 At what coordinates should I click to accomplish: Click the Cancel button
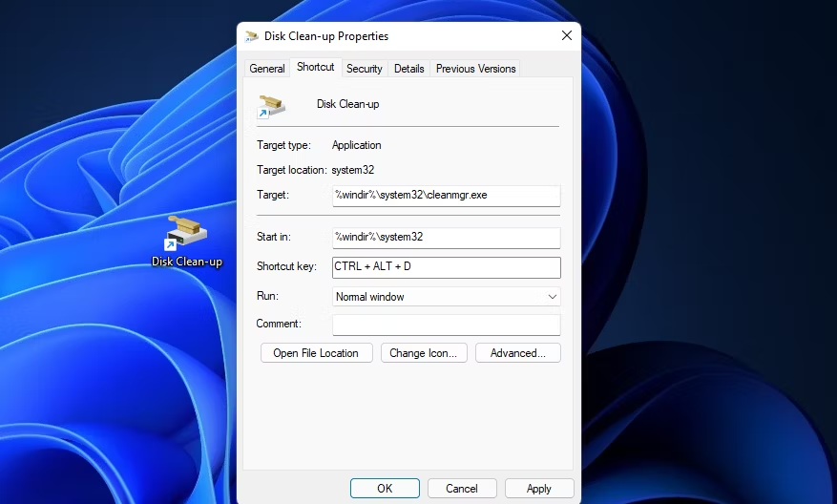(x=462, y=489)
